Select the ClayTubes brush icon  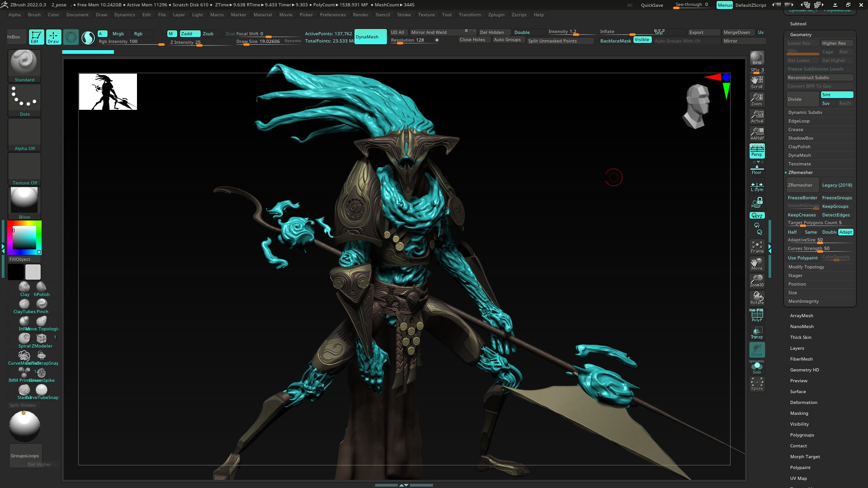(x=24, y=305)
